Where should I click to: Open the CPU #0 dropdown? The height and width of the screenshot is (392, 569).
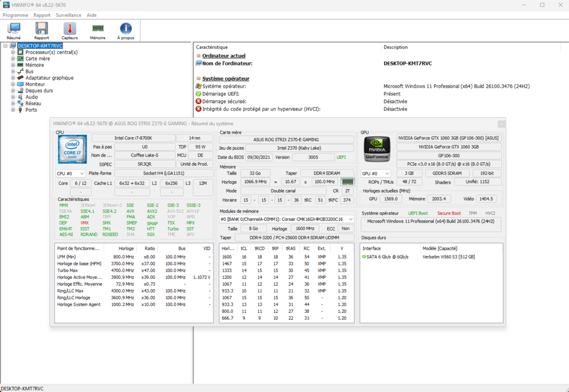(x=71, y=174)
